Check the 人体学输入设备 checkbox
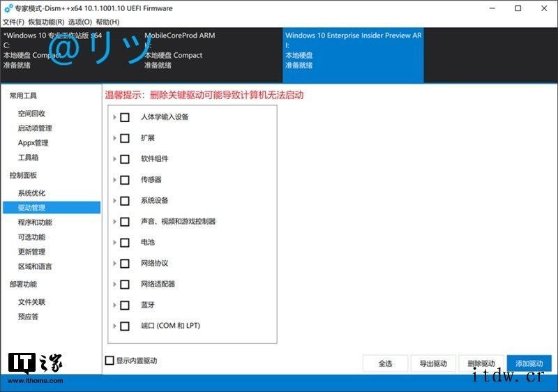558x392 pixels. click(x=125, y=117)
